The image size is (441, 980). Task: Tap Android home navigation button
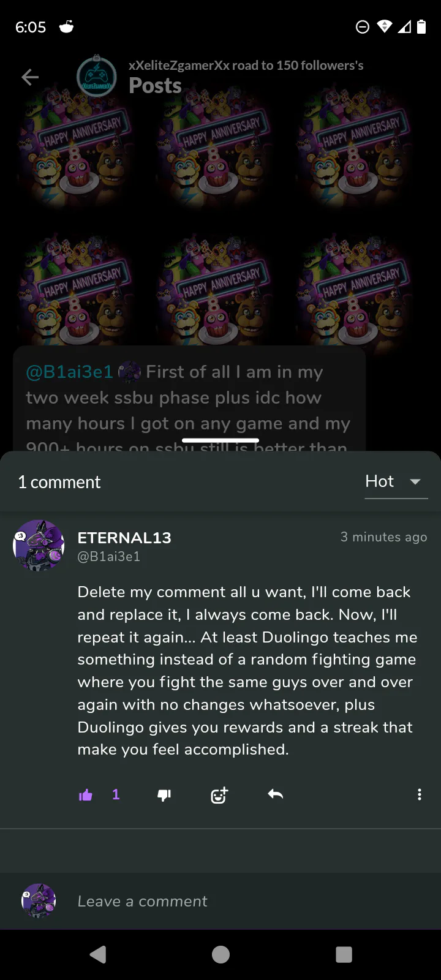pyautogui.click(x=221, y=954)
